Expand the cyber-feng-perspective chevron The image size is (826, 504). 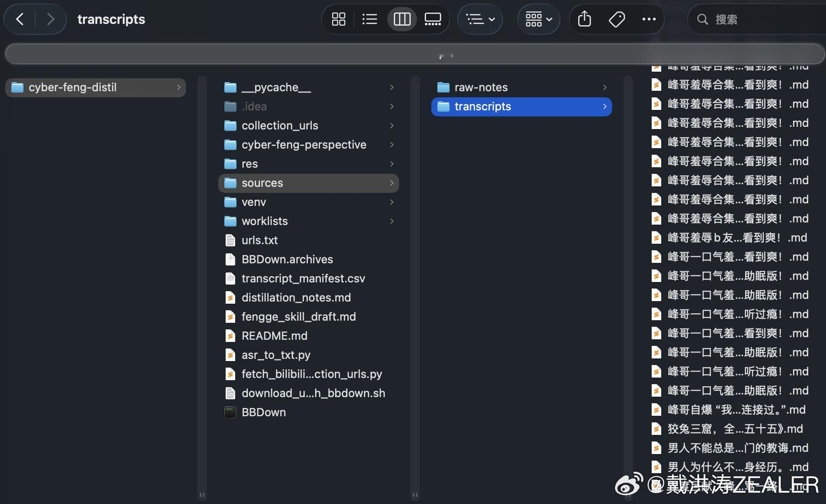tap(392, 145)
